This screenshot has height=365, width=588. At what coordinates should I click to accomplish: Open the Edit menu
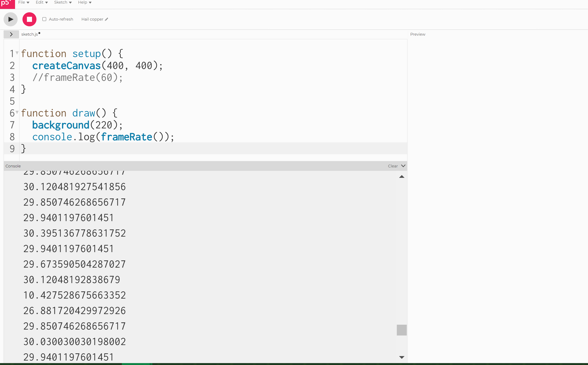(40, 2)
